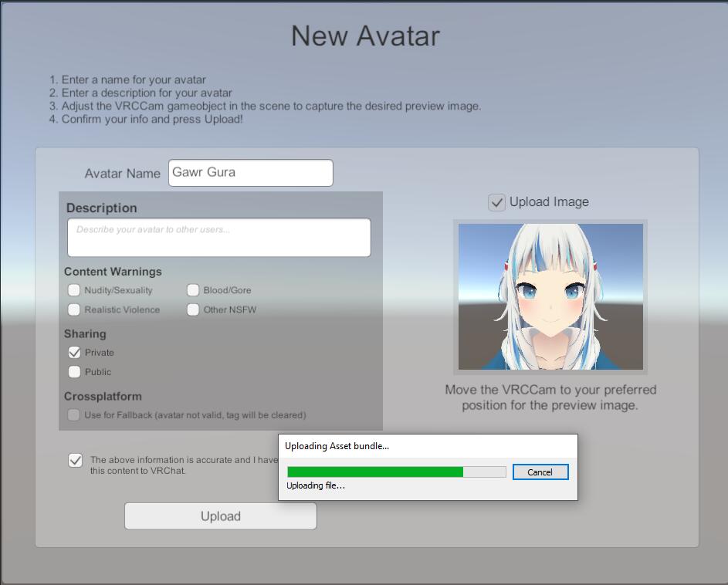Click the Avatar Name text field
Viewport: 728px width, 585px height.
[x=250, y=173]
